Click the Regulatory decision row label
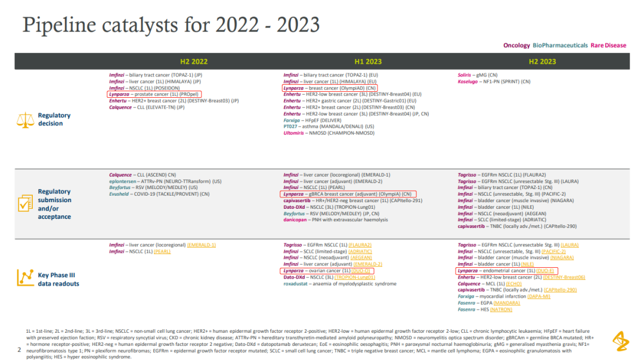Viewport: 644px width, 362px height. [x=54, y=119]
